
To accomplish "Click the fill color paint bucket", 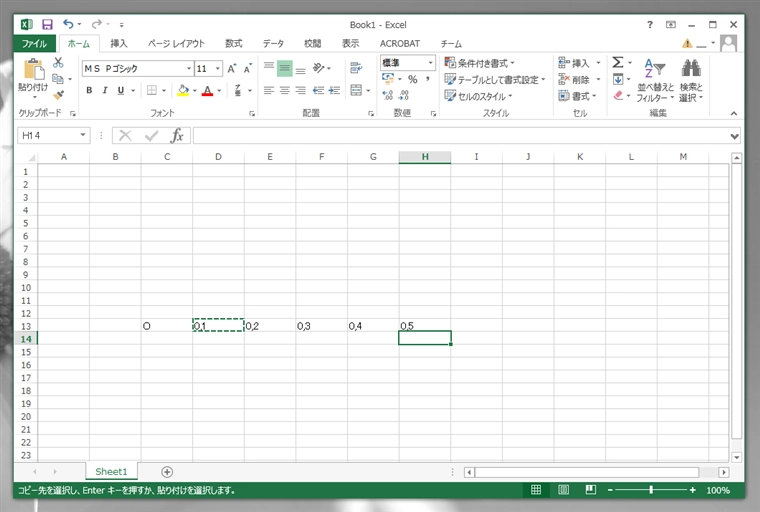I will (183, 90).
